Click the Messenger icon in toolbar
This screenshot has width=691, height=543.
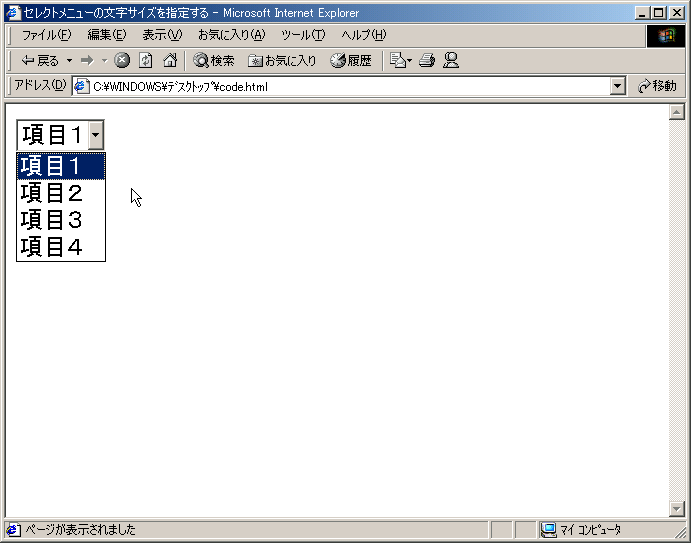[451, 60]
